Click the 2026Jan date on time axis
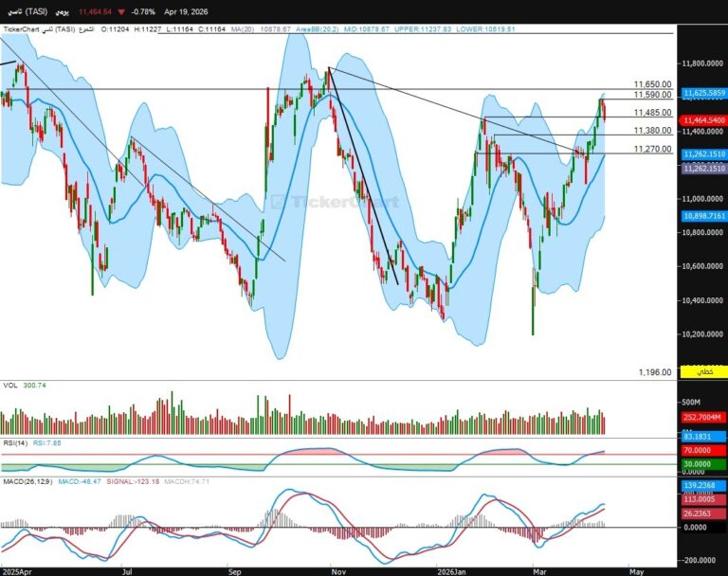The image size is (728, 576). click(448, 571)
